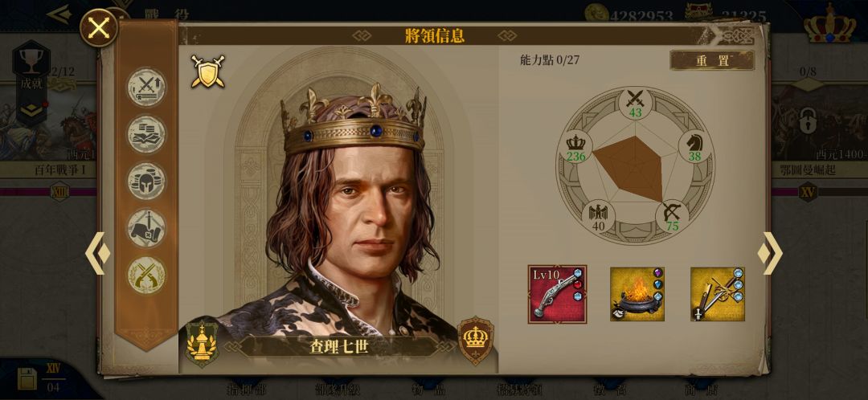This screenshot has width=868, height=400.
Task: Close the general info panel with X
Action: pos(99,27)
